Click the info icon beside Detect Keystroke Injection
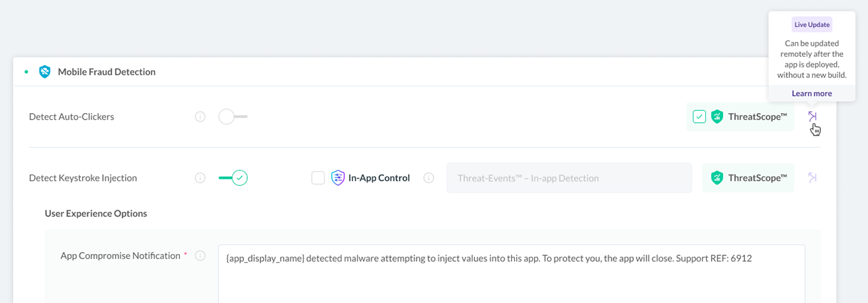The image size is (868, 303). pos(200,178)
